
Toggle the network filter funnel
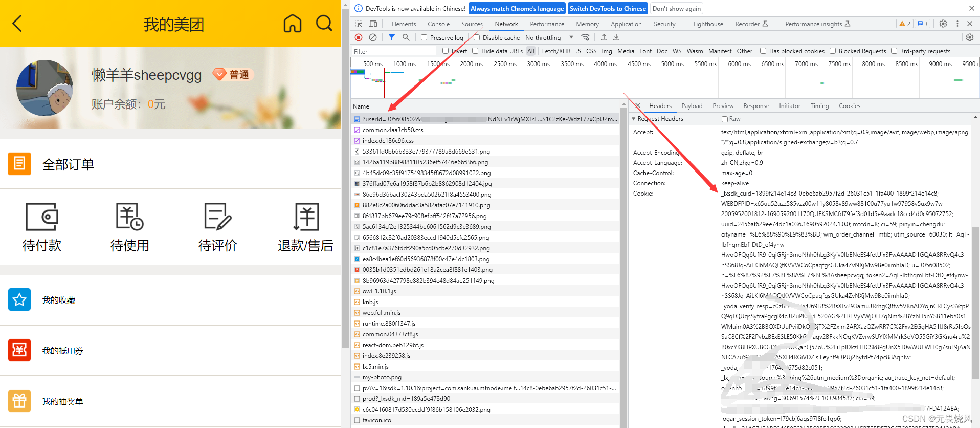392,37
